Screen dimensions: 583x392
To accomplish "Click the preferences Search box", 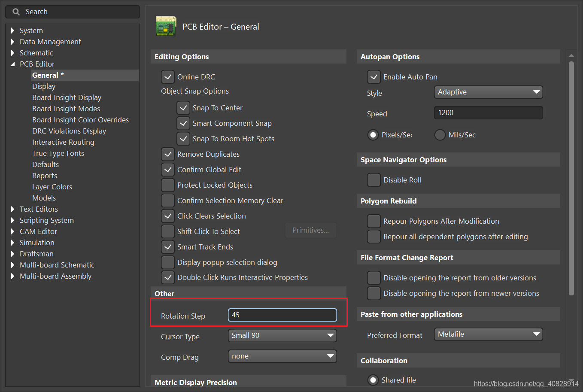I will coord(73,12).
